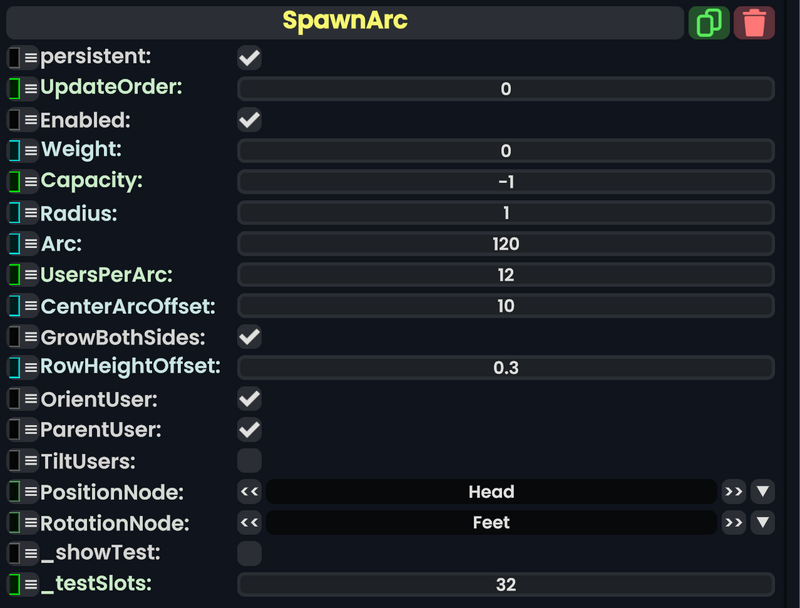
Task: Click the next arrow for RotationNode
Action: click(733, 522)
